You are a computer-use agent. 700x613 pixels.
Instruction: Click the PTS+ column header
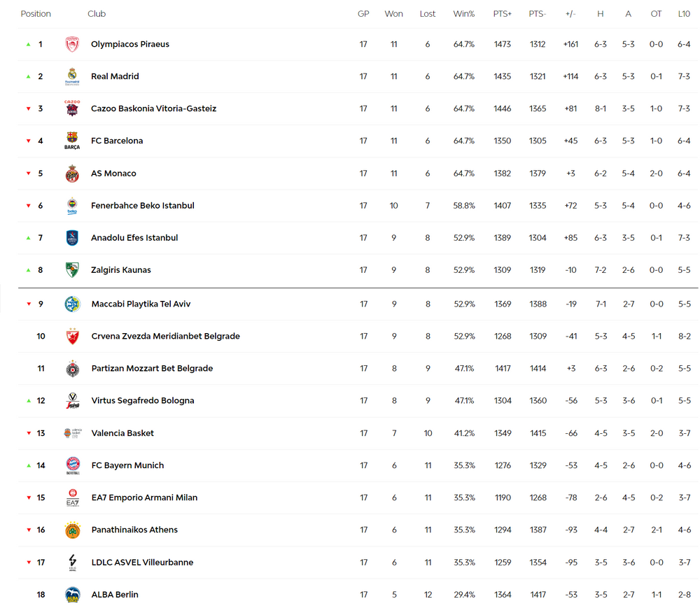click(502, 14)
